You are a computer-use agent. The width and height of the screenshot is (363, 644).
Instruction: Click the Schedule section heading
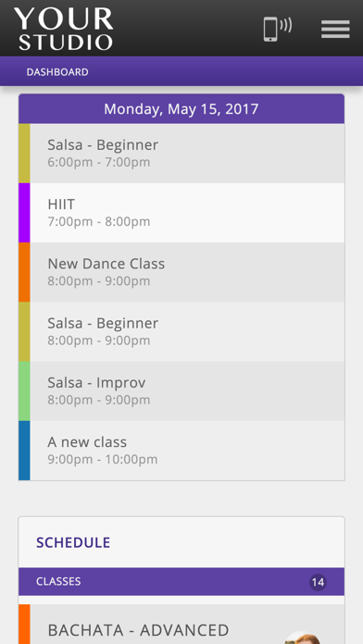(73, 542)
